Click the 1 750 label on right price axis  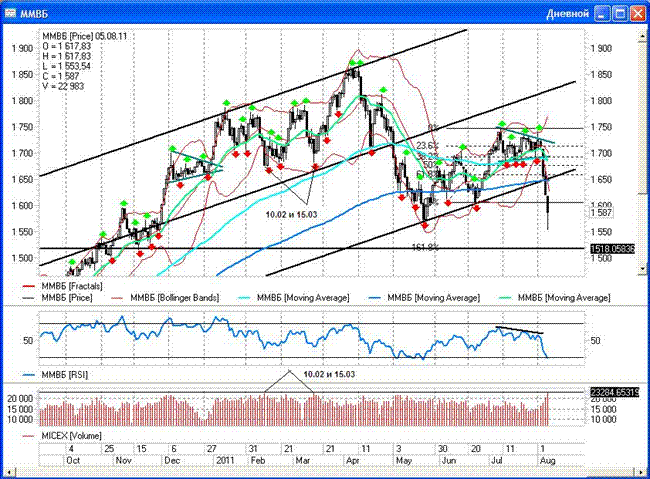[x=601, y=127]
